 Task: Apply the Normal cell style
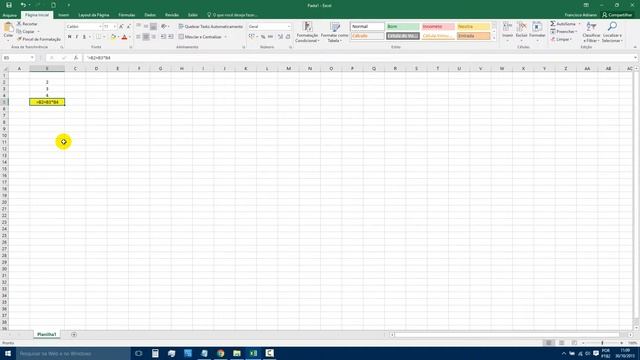[x=367, y=27]
